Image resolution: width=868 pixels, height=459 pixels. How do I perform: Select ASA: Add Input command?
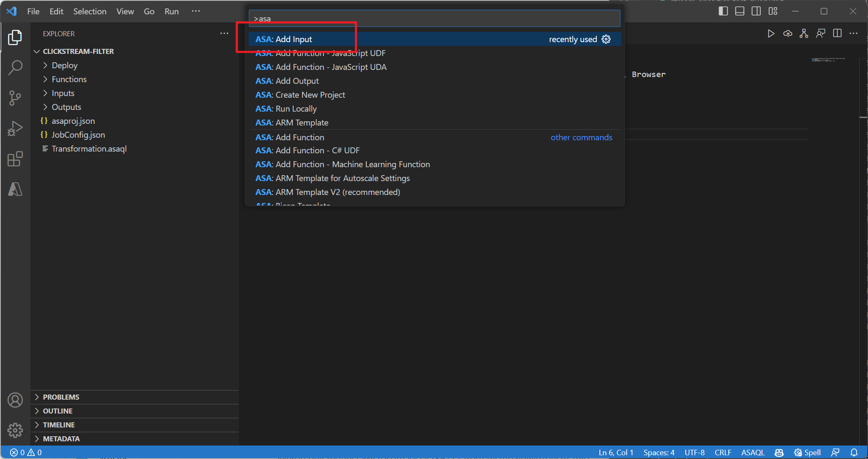(283, 38)
